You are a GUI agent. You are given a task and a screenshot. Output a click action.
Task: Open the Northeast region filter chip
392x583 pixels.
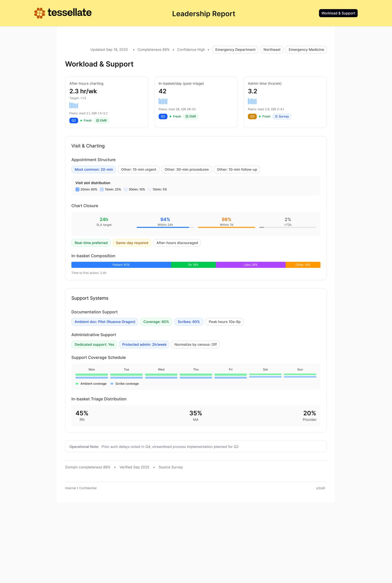click(x=272, y=50)
